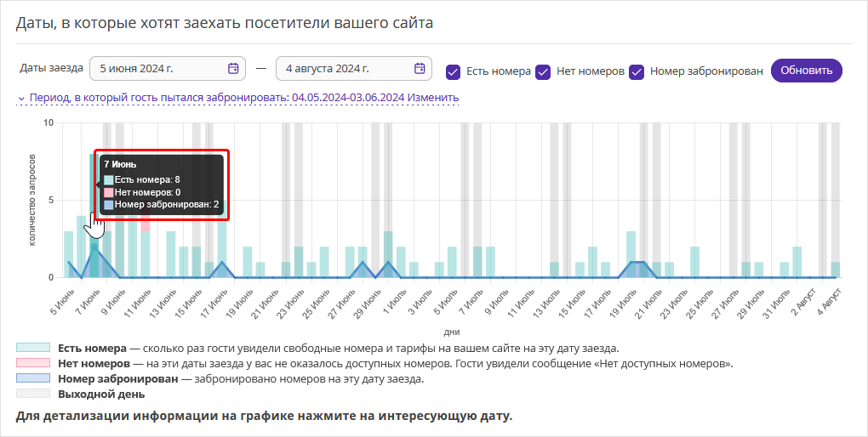Viewport: 868px width, 437px height.
Task: Click the 'Обновить' button
Action: coord(807,71)
